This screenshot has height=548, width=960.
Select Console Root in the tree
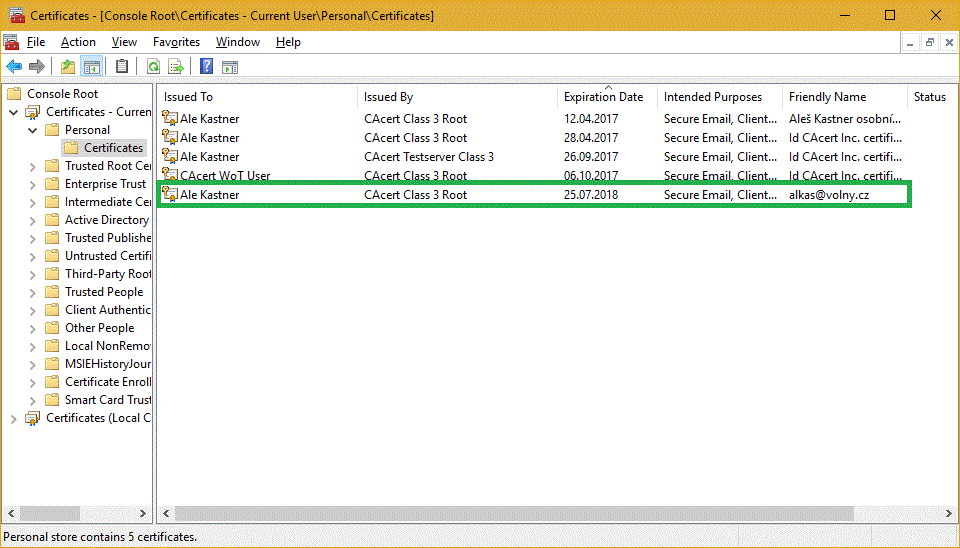pyautogui.click(x=62, y=94)
